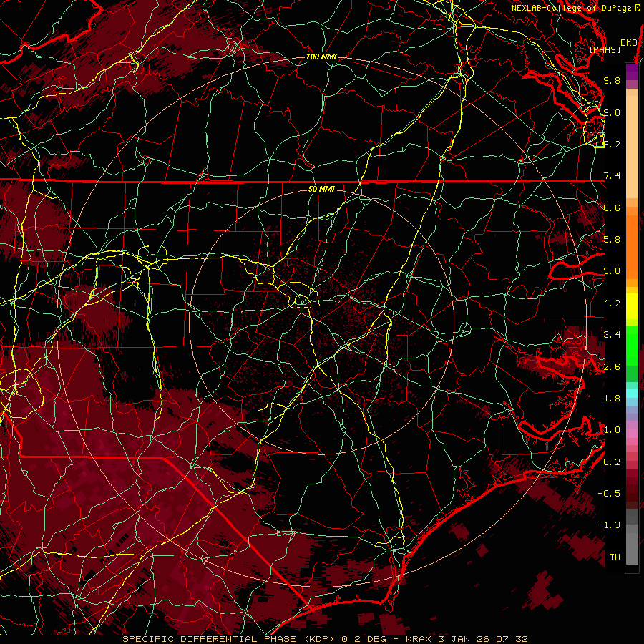Click the 9.8 value on the scale

click(612, 80)
